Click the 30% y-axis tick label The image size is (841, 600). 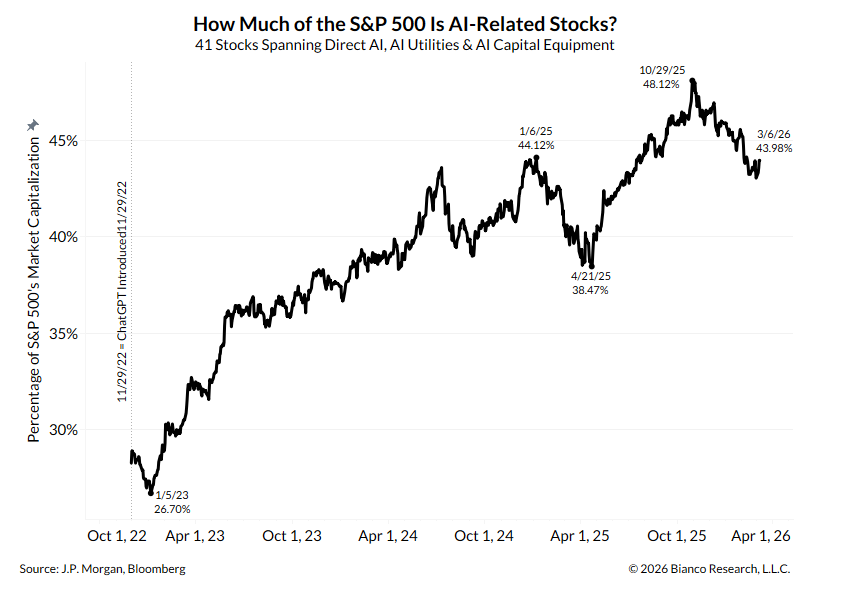click(62, 430)
